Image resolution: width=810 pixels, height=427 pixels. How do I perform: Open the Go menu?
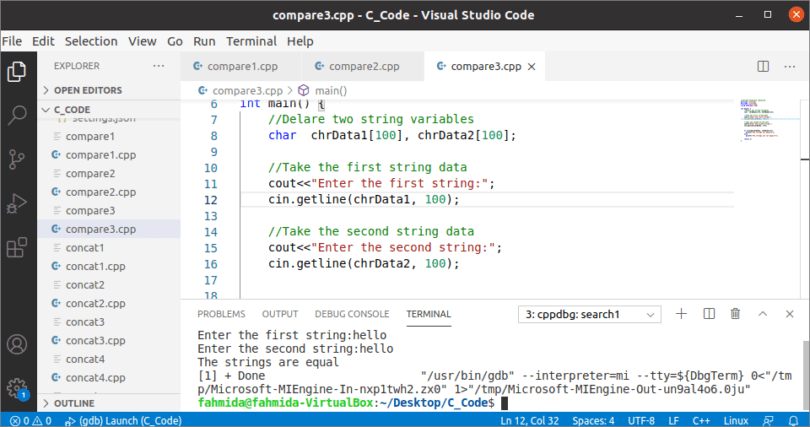click(175, 41)
